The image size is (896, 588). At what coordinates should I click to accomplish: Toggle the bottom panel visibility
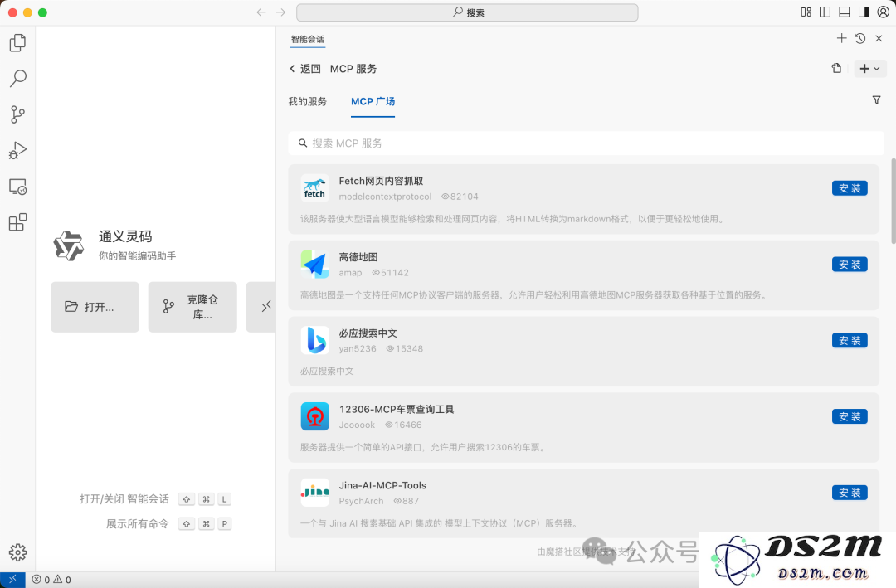point(845,12)
